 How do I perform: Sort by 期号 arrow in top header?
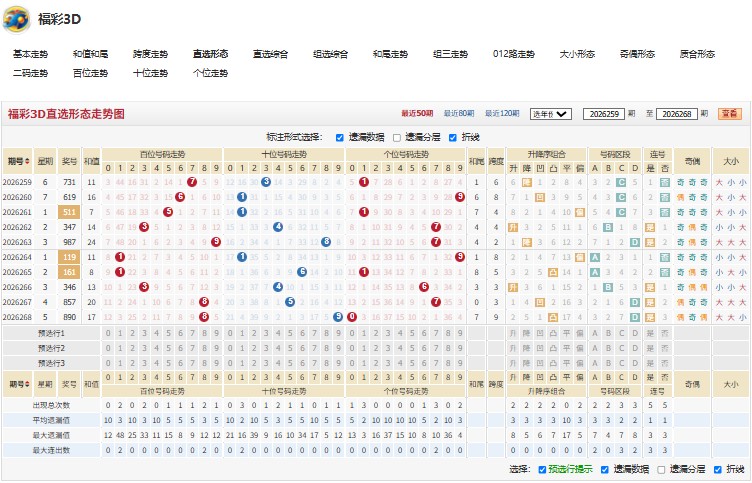(x=27, y=161)
